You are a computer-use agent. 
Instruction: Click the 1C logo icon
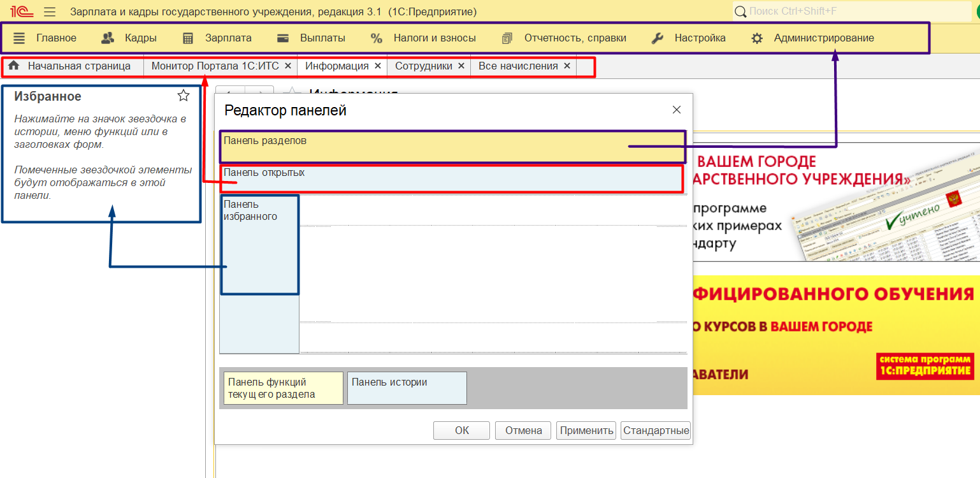pos(21,11)
